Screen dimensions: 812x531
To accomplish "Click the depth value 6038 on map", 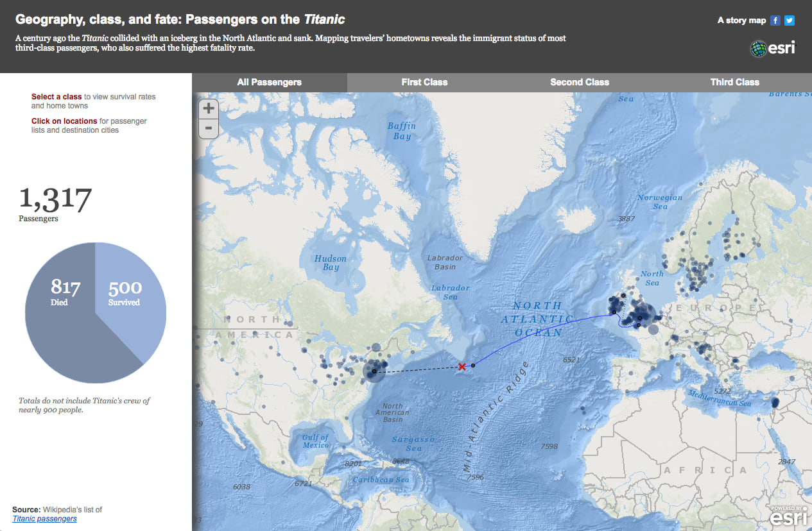I will tap(241, 487).
